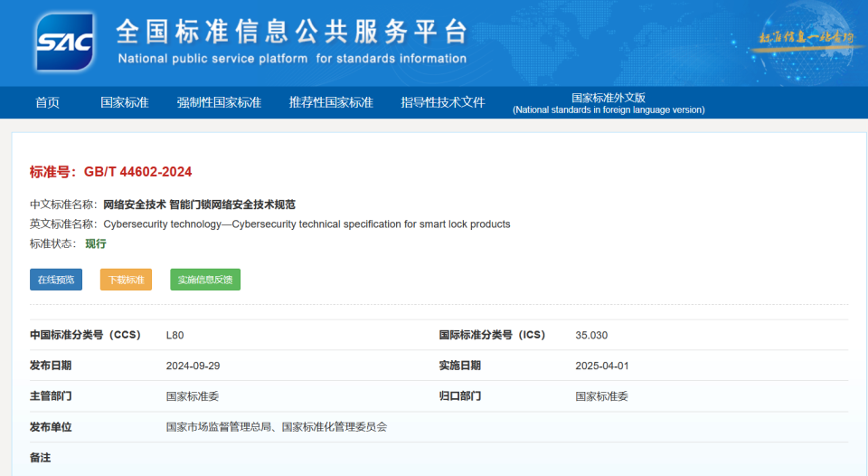Click the Chinese standard name text
The width and height of the screenshot is (868, 476).
(x=199, y=205)
